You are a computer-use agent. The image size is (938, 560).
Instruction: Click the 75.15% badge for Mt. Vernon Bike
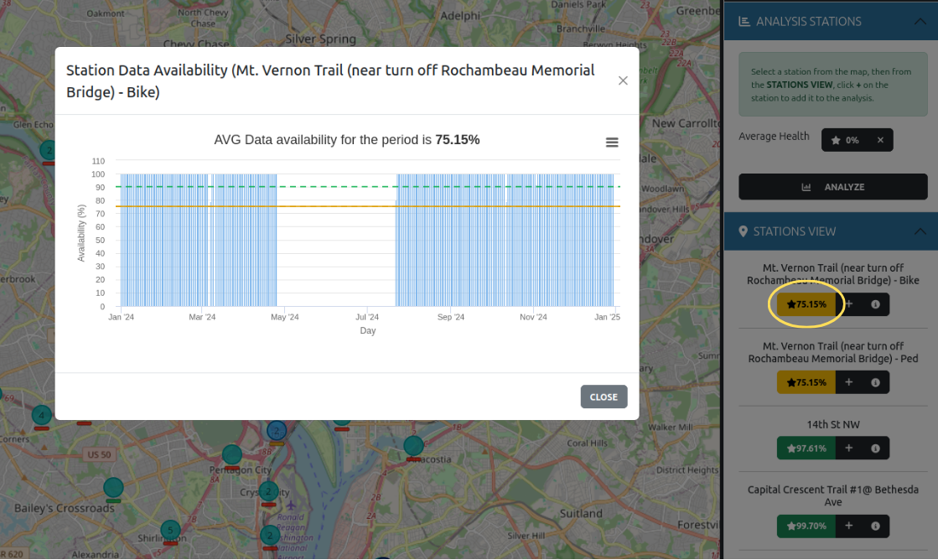(x=806, y=304)
